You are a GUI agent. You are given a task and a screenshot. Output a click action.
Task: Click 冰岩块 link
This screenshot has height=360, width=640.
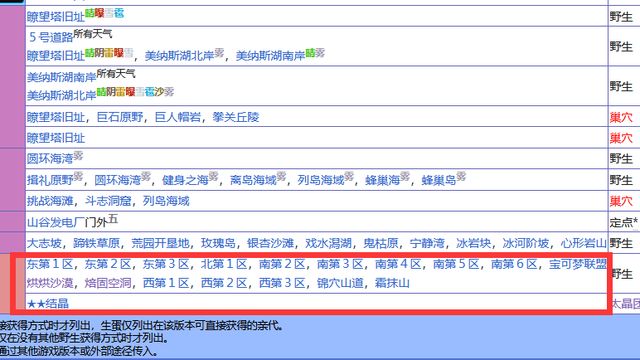pyautogui.click(x=473, y=243)
